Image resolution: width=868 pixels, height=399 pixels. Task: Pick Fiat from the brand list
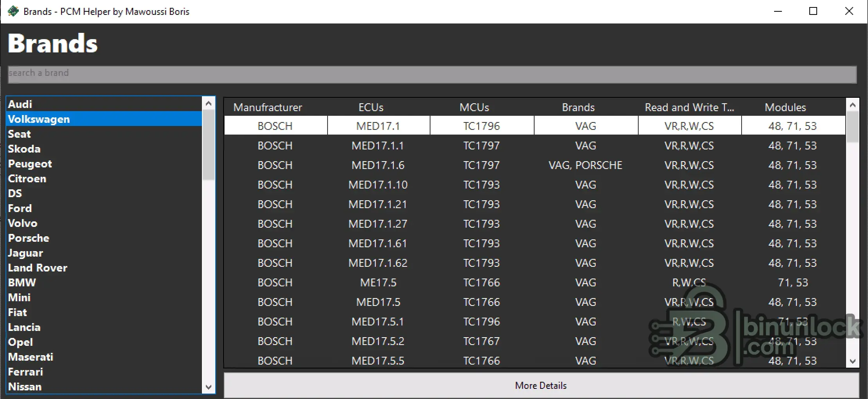point(104,313)
